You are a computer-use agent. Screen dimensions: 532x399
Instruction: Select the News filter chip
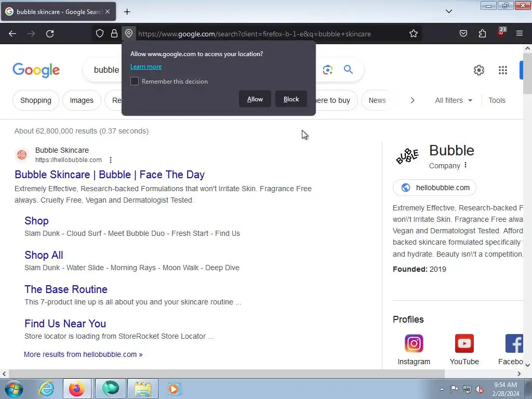[377, 100]
